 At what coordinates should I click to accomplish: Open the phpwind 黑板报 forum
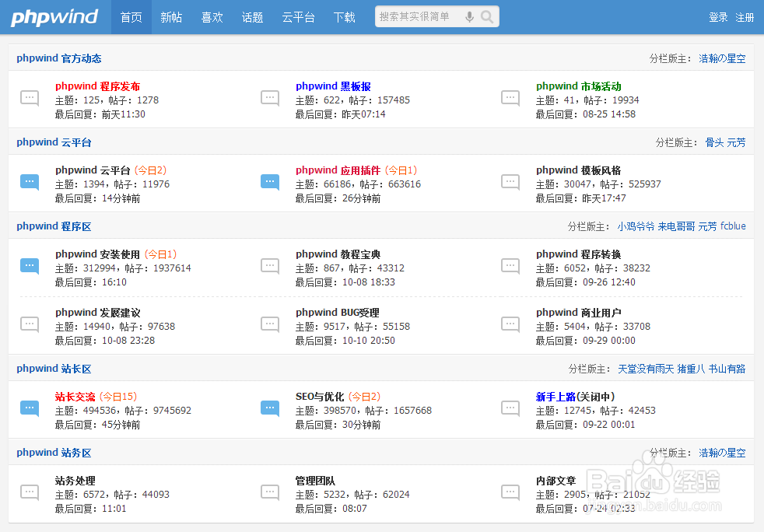pos(333,86)
